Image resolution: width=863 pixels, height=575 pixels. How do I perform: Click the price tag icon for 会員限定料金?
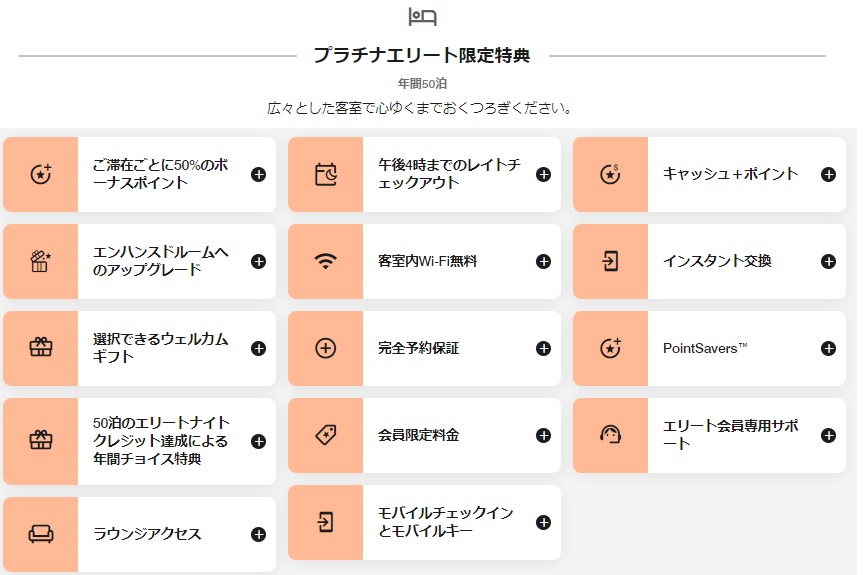click(x=325, y=435)
